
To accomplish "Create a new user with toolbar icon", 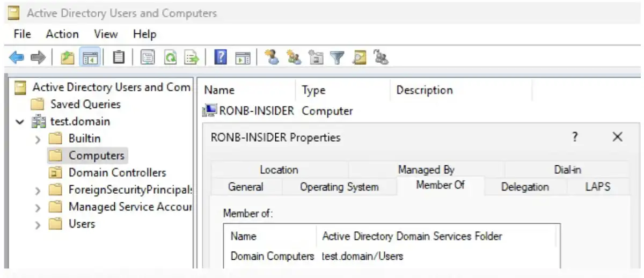I will pyautogui.click(x=273, y=57).
